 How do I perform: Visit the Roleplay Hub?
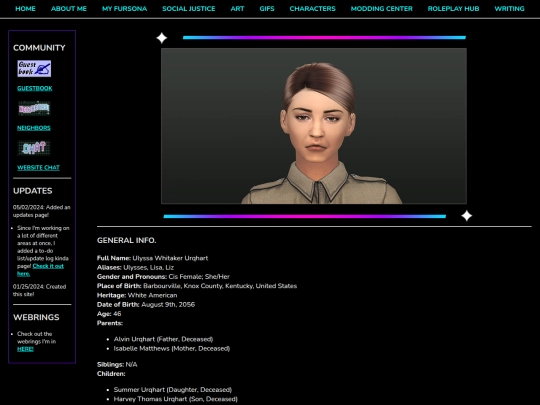pos(453,9)
